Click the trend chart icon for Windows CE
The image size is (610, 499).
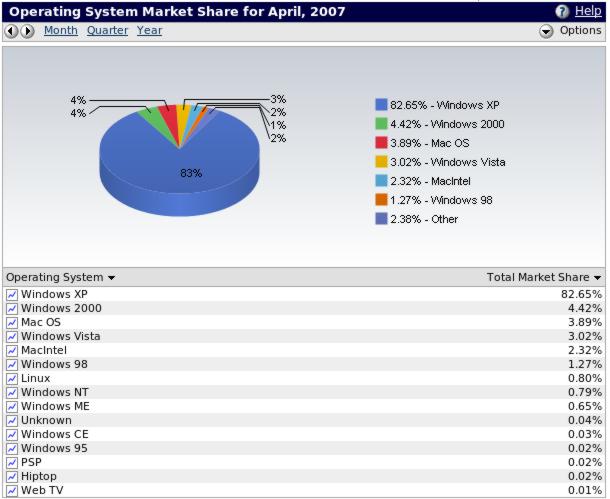pyautogui.click(x=12, y=435)
